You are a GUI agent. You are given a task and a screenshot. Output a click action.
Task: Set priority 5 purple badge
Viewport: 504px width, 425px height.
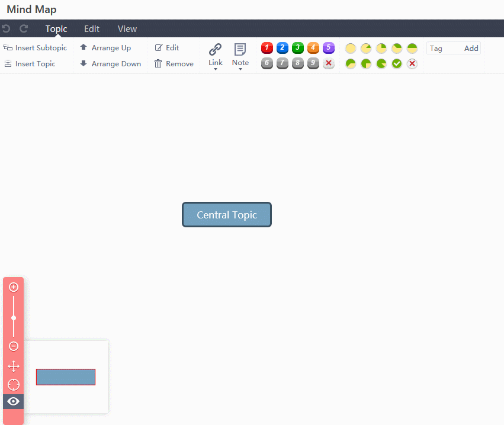click(329, 48)
